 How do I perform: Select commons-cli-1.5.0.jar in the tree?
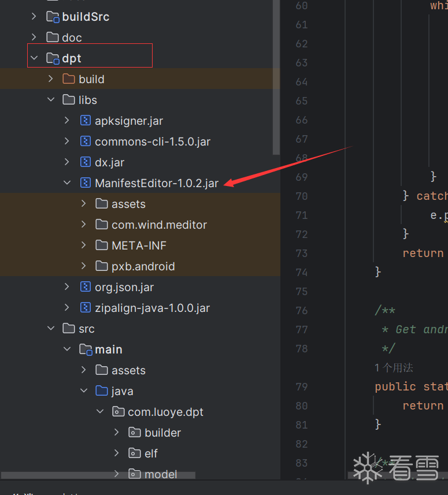coord(152,142)
